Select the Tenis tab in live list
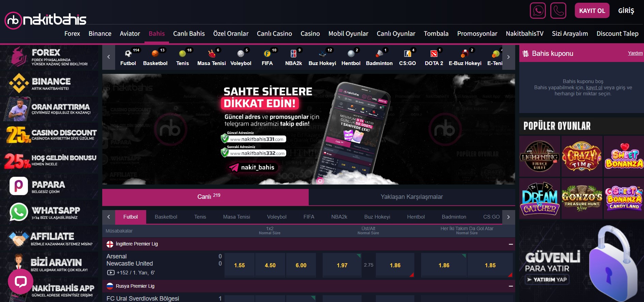This screenshot has width=644, height=302. pyautogui.click(x=200, y=217)
